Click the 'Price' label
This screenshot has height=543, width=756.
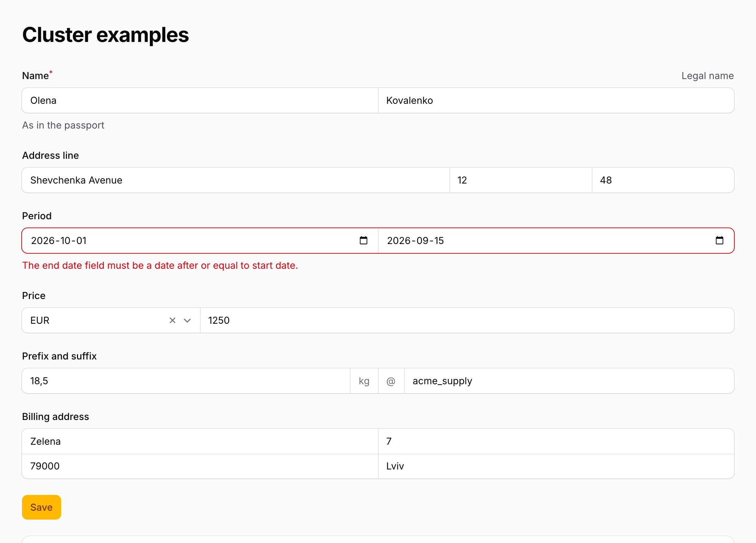(34, 296)
